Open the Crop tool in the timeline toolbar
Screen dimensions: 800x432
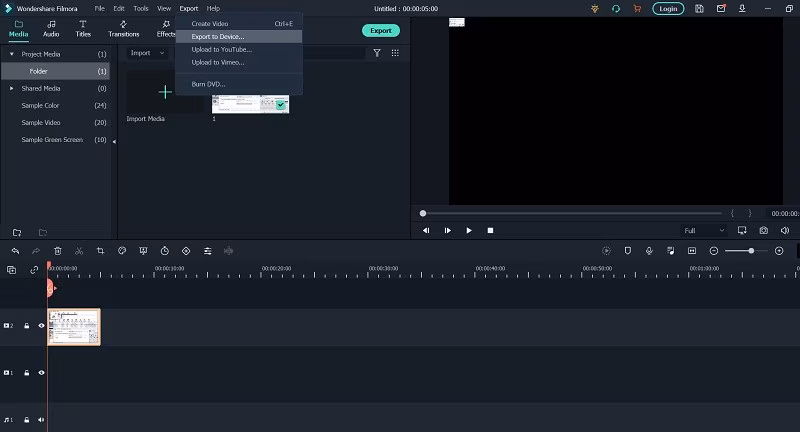101,251
